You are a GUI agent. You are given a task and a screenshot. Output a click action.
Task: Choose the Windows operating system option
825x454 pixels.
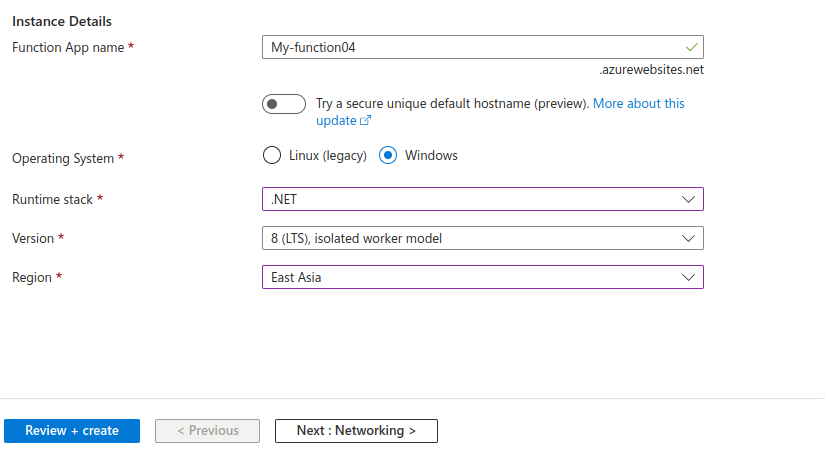coord(389,155)
